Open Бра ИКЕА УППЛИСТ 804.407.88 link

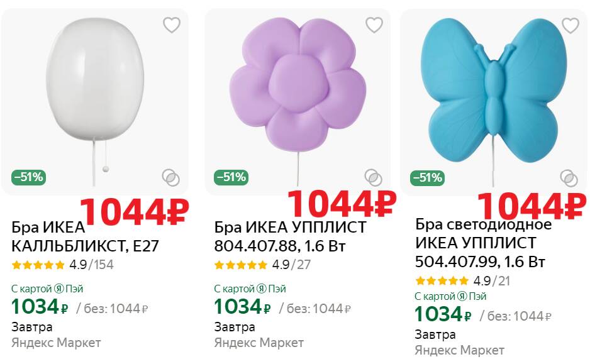(289, 236)
